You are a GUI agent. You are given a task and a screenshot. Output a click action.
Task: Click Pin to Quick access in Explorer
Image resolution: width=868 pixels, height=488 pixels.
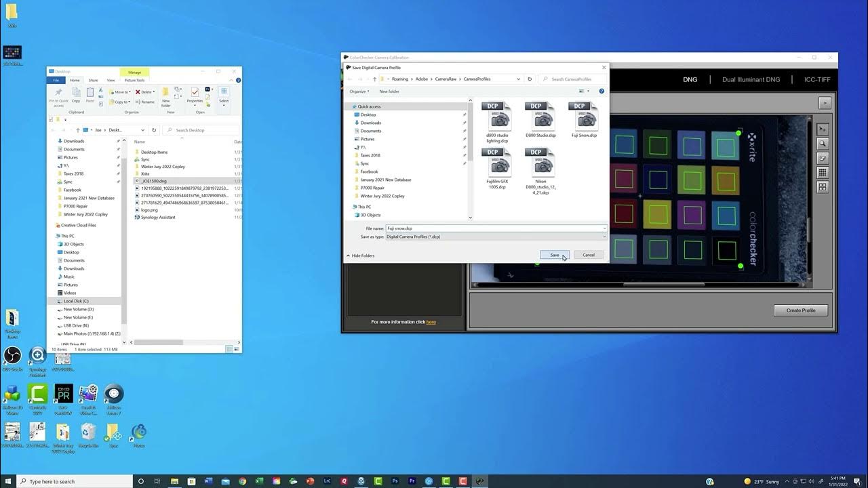pos(58,97)
